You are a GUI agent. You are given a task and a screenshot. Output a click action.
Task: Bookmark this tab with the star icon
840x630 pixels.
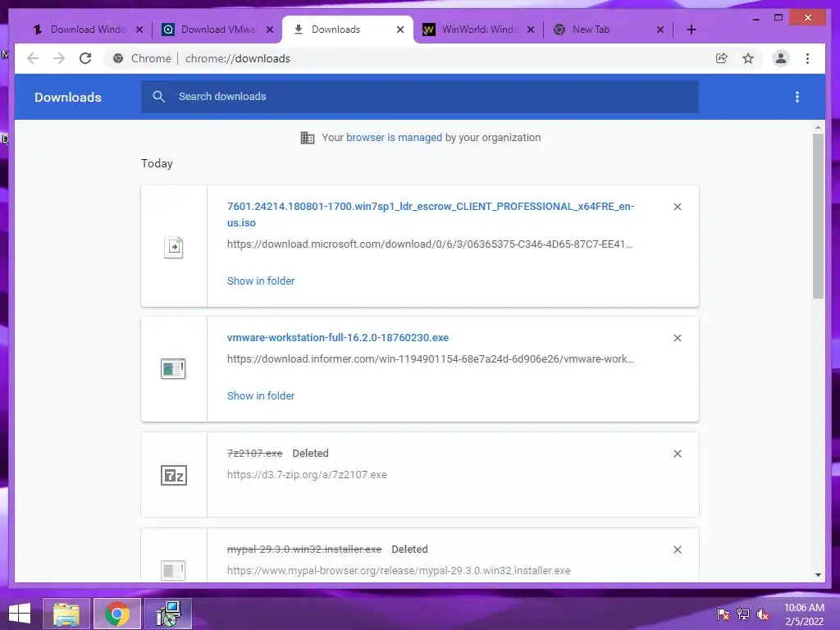(x=748, y=58)
